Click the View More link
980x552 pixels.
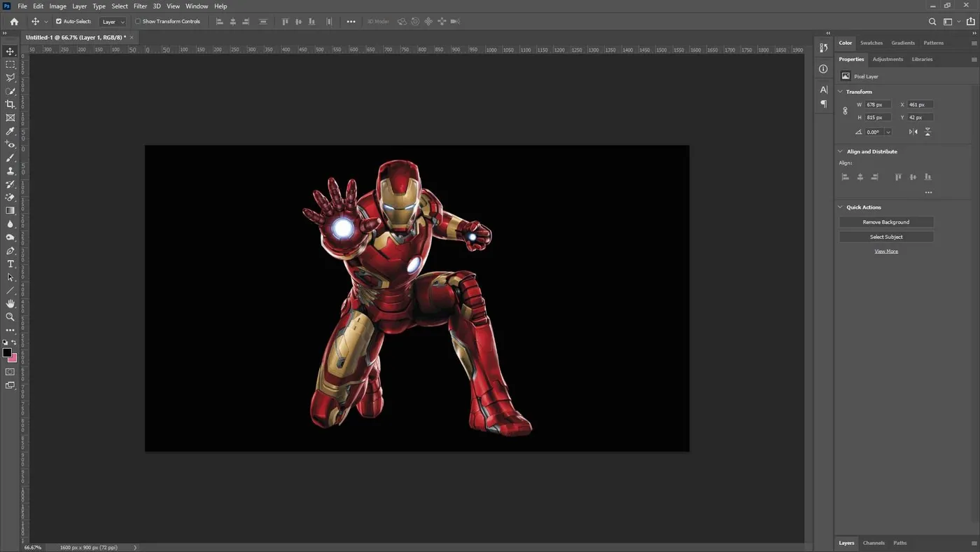click(x=886, y=251)
